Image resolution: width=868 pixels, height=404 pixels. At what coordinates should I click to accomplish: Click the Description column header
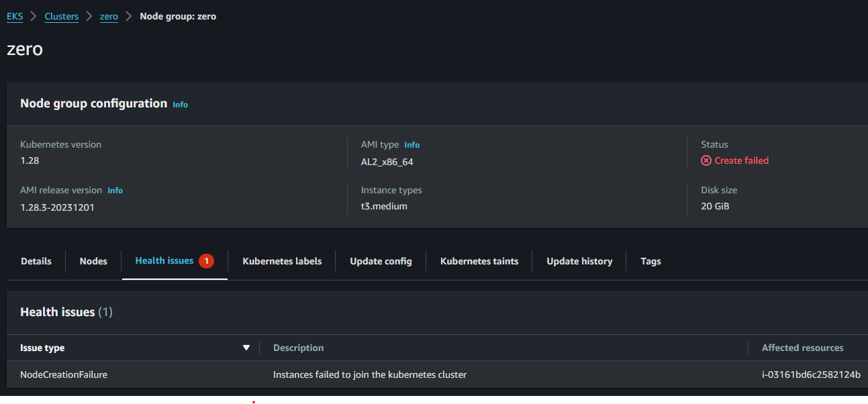point(299,348)
